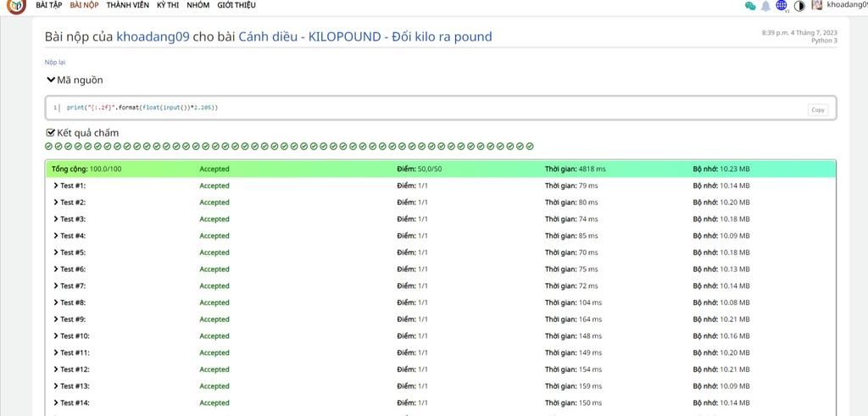Screen dimensions: 868x416
Task: Open the NHÓM menu
Action: 198,5
